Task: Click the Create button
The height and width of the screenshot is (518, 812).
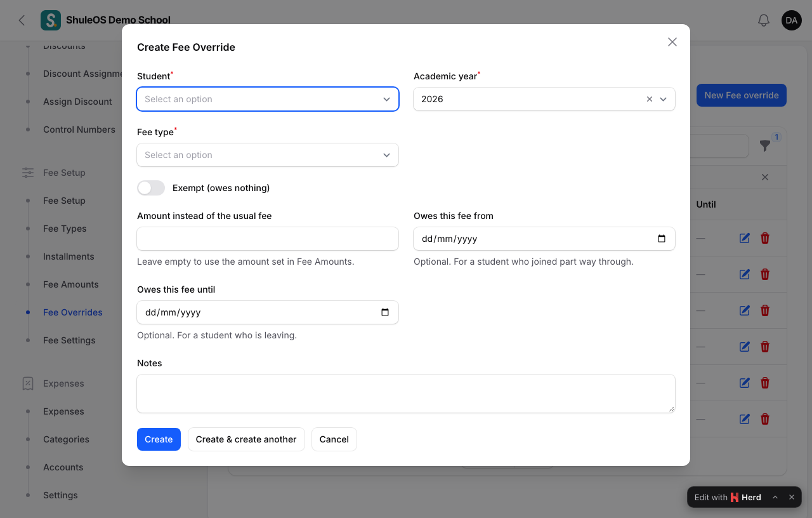Action: coord(159,439)
